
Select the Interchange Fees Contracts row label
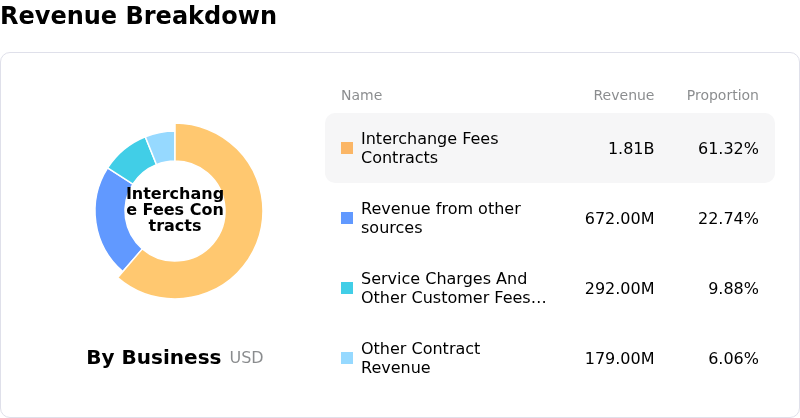tap(429, 148)
